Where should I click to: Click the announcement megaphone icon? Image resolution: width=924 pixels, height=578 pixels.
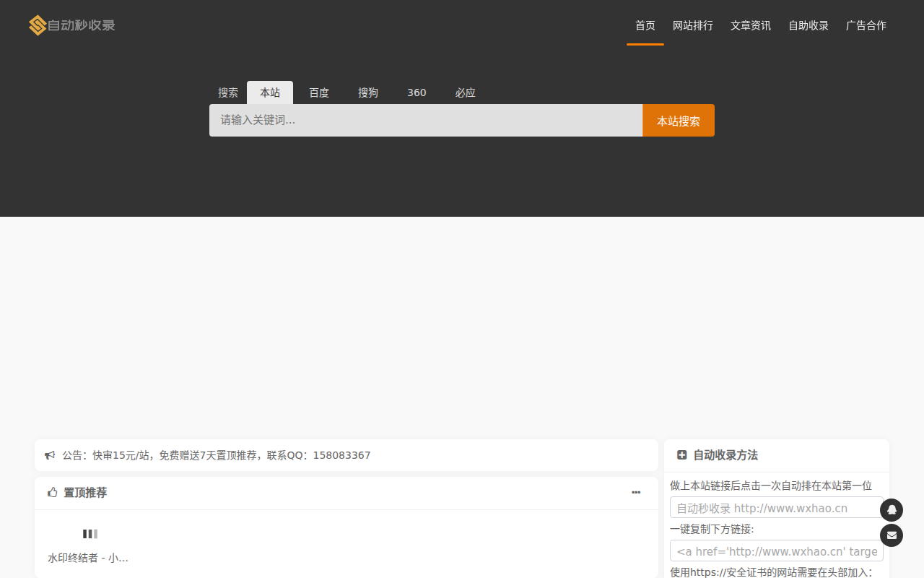pos(49,455)
